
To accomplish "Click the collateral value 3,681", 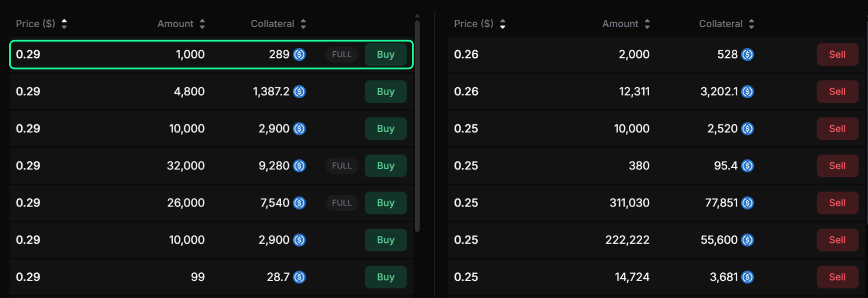I will 724,277.
